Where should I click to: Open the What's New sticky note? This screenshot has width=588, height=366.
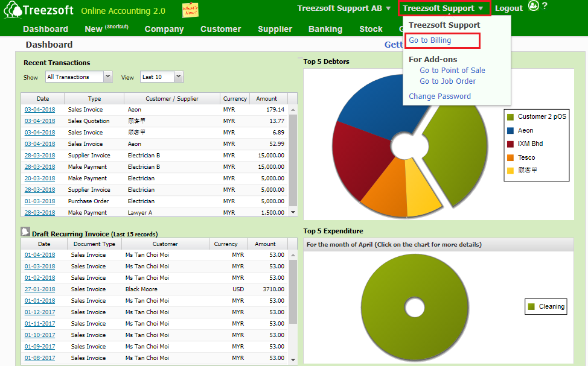190,10
